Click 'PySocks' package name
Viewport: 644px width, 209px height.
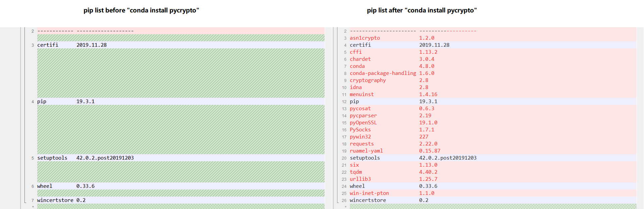(x=360, y=130)
